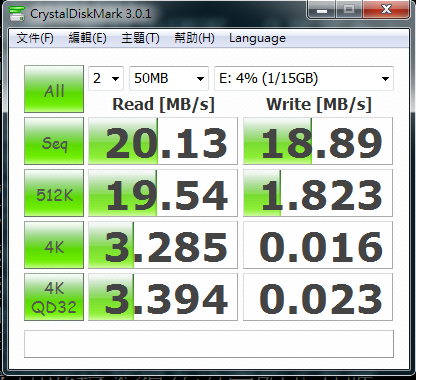Open the Language menu
The image size is (428, 380).
pos(257,38)
